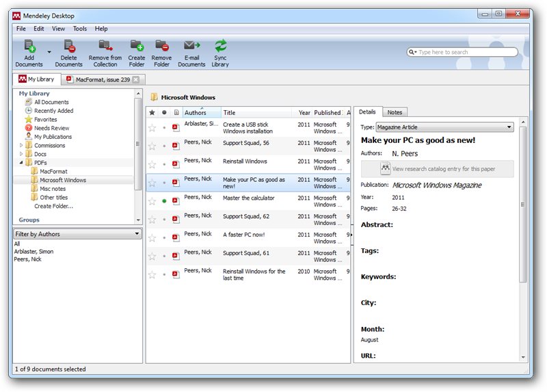Open PDF icon for Create a USB stick row
The width and height of the screenshot is (547, 392).
click(x=176, y=127)
